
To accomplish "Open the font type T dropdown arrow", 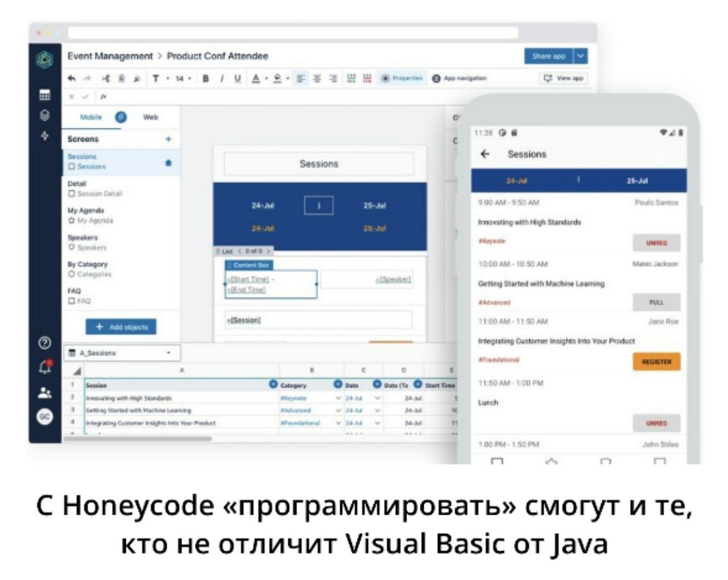I will (168, 78).
